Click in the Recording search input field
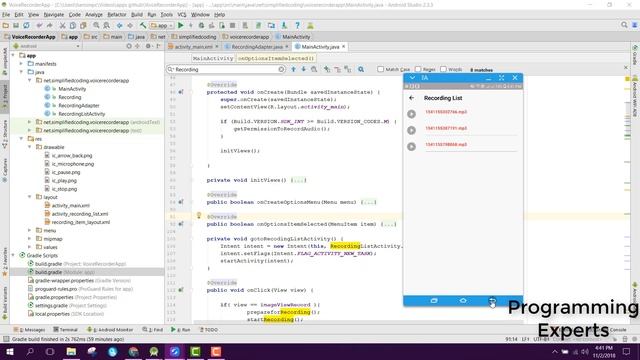This screenshot has width=640, height=360. pos(226,69)
